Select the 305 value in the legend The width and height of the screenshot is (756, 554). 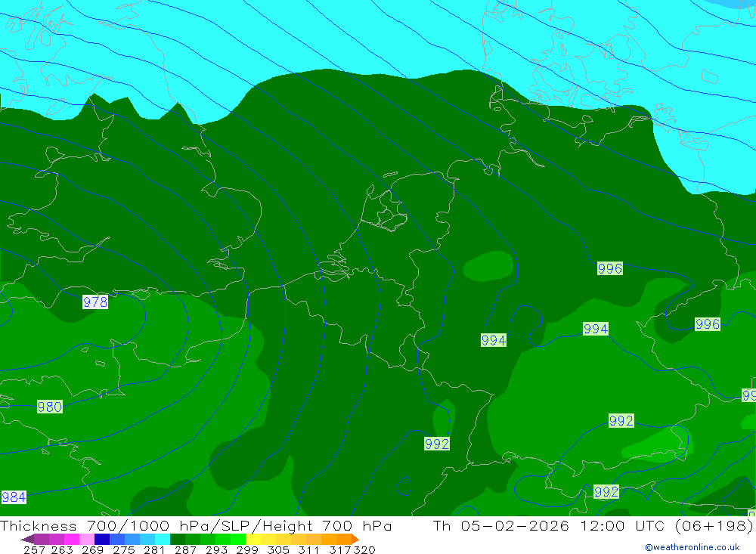[x=277, y=550]
